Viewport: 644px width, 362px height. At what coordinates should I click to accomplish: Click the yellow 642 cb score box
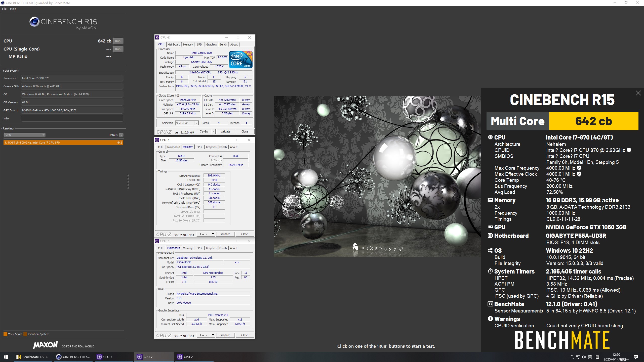point(593,121)
